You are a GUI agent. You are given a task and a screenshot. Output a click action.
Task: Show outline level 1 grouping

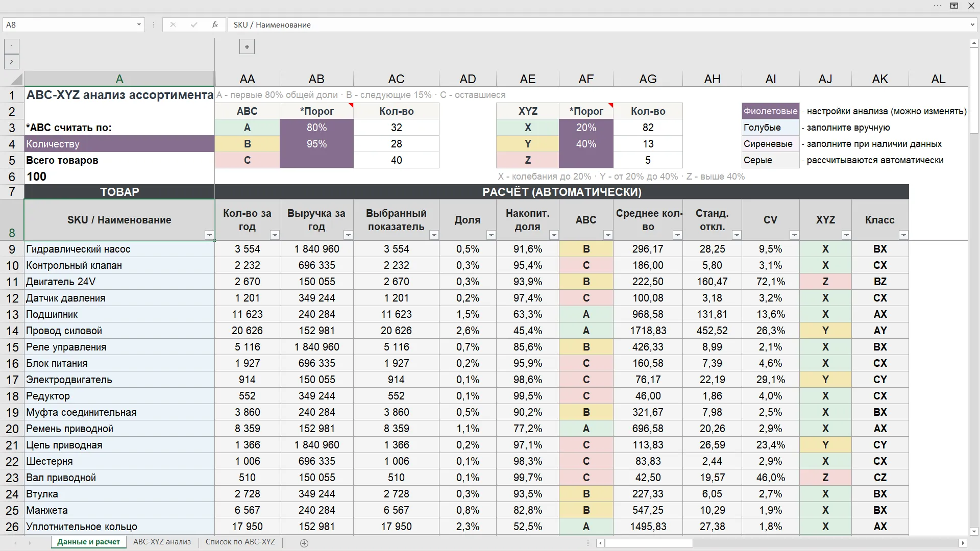pos(11,47)
